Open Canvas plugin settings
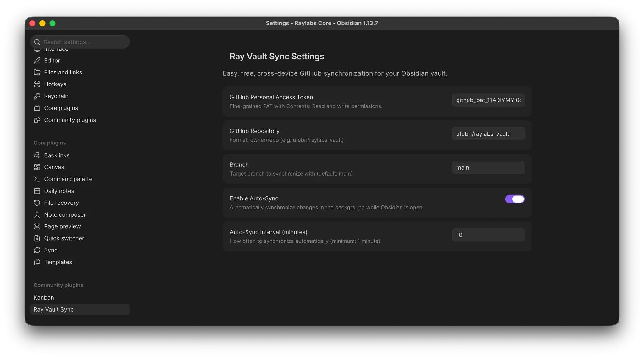 click(x=80, y=167)
